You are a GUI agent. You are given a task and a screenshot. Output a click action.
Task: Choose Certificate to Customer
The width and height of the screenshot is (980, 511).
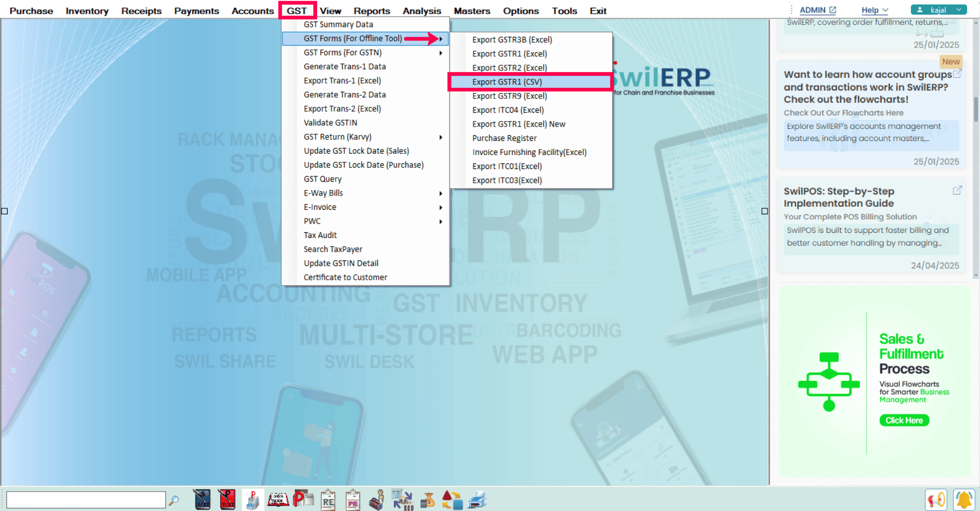click(366, 277)
